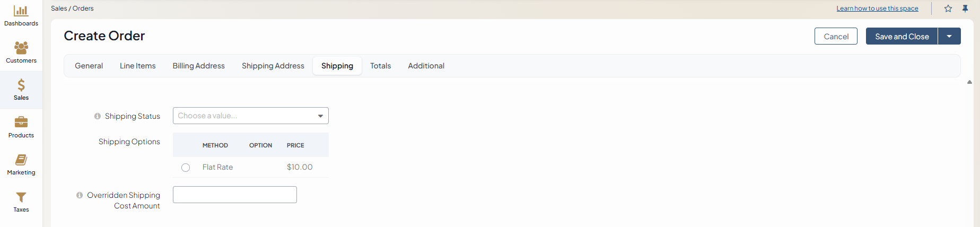This screenshot has height=227, width=980.
Task: Click Overridden Shipping Cost info icon
Action: tap(80, 195)
